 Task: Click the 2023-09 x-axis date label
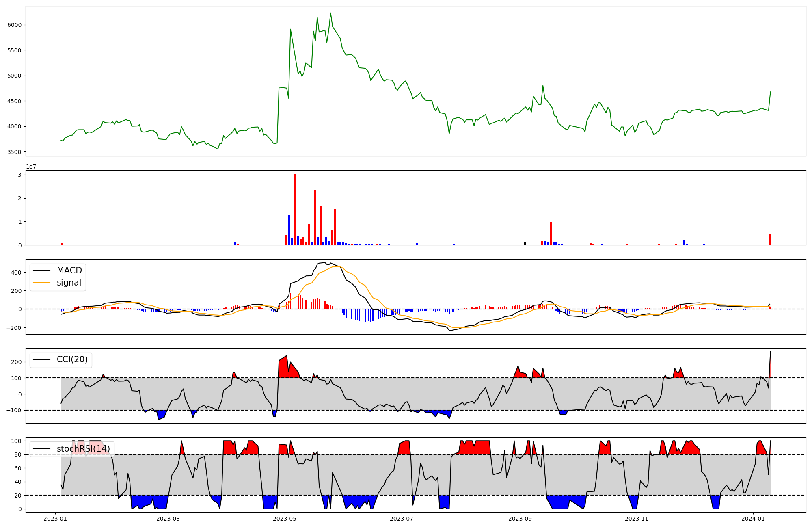tap(520, 519)
